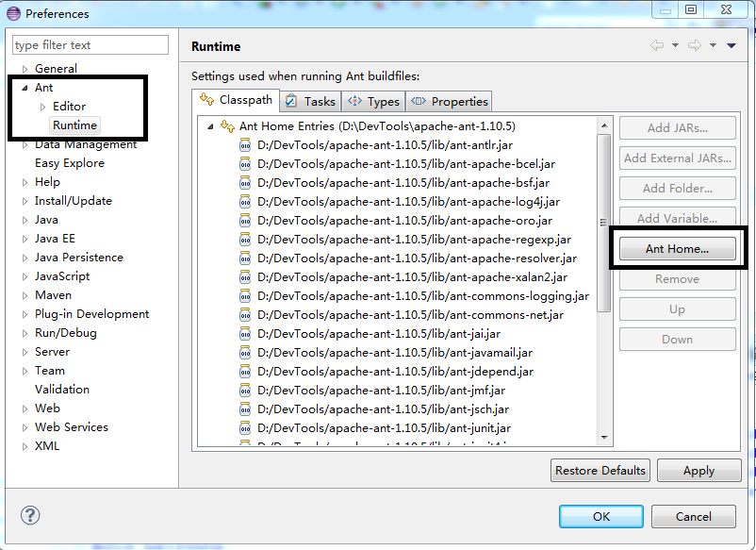Click the Add External JARs... button

click(678, 158)
